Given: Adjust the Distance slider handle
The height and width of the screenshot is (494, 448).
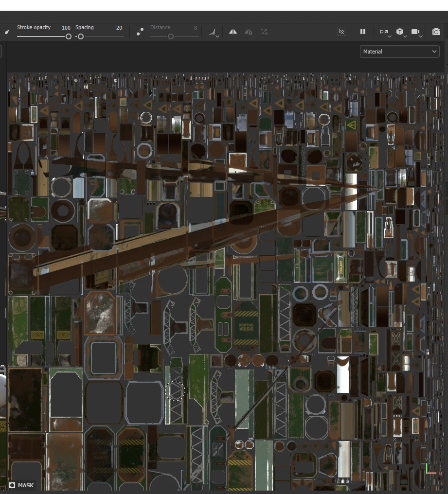Looking at the screenshot, I should (x=171, y=36).
